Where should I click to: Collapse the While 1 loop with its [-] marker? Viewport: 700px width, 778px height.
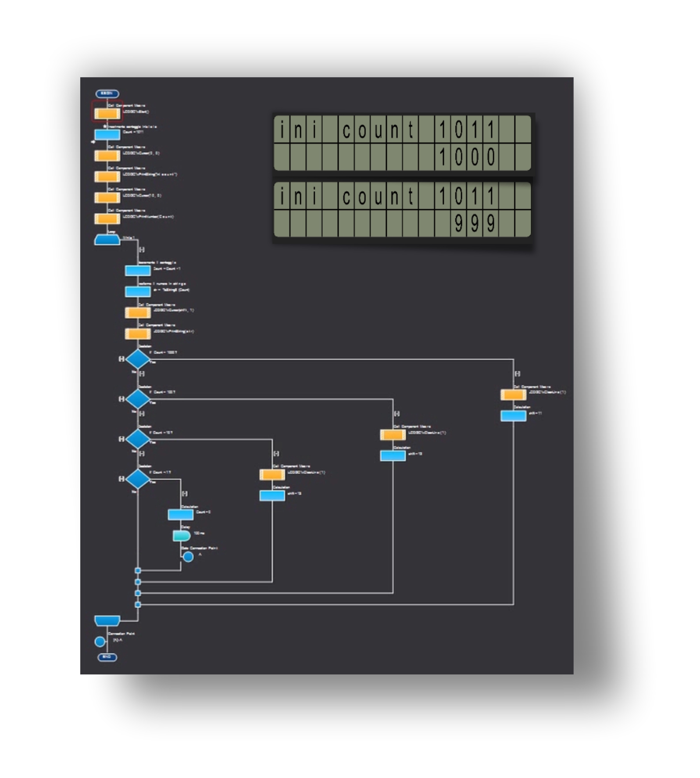click(142, 250)
